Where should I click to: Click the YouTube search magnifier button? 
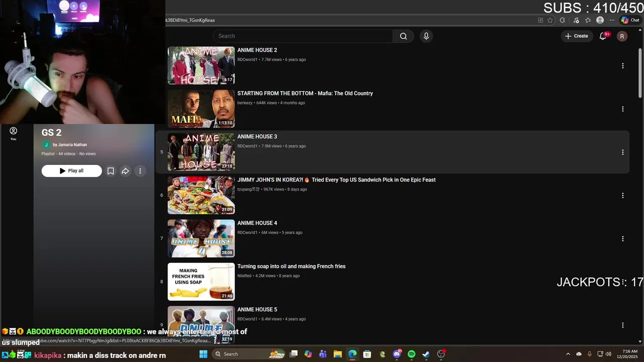(404, 36)
